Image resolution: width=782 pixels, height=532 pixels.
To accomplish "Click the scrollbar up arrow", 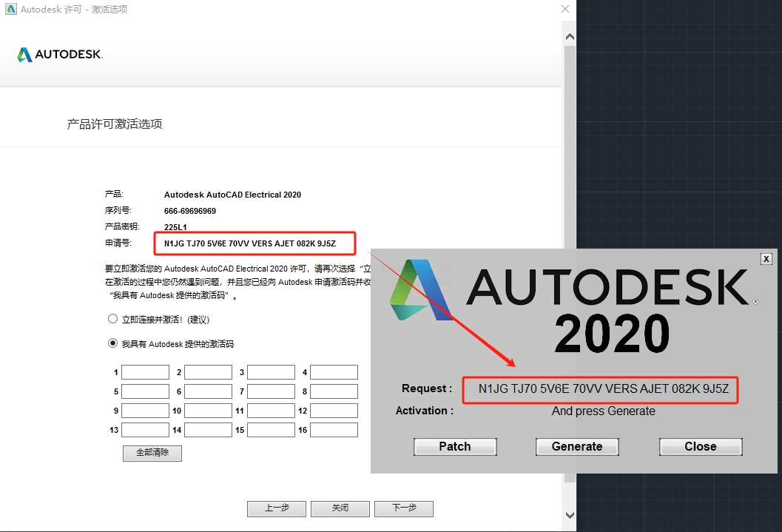I will (x=569, y=36).
